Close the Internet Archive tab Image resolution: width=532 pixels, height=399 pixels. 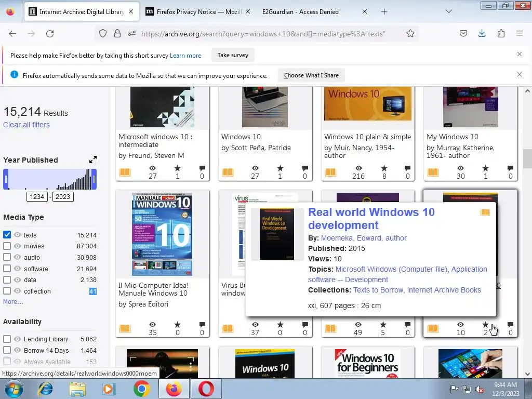click(131, 11)
